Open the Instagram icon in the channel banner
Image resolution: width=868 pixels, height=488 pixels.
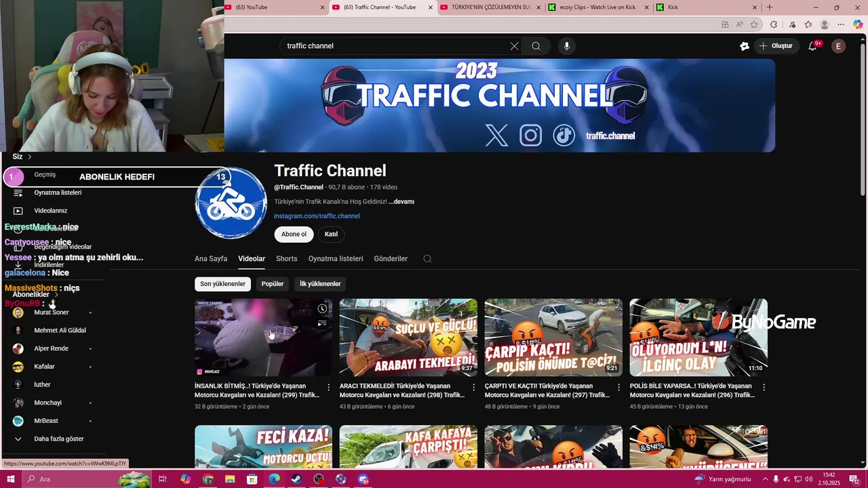point(531,136)
